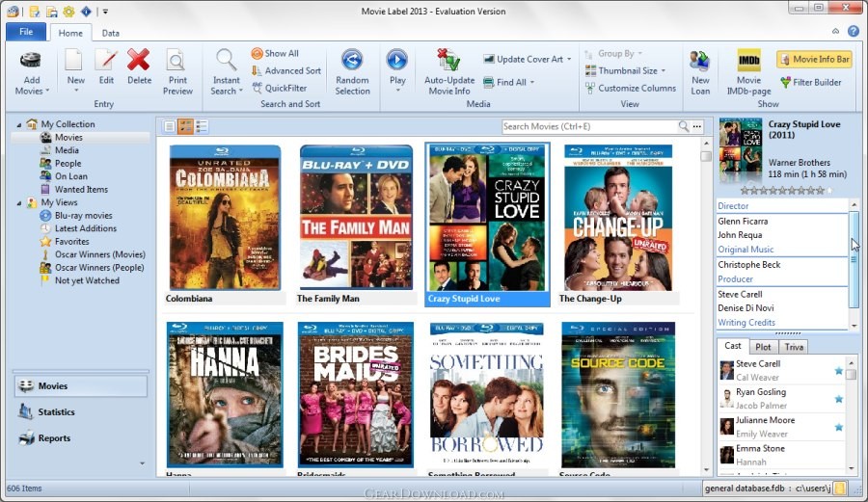Image resolution: width=868 pixels, height=502 pixels.
Task: Open Find All dropdown arrow
Action: [x=532, y=82]
